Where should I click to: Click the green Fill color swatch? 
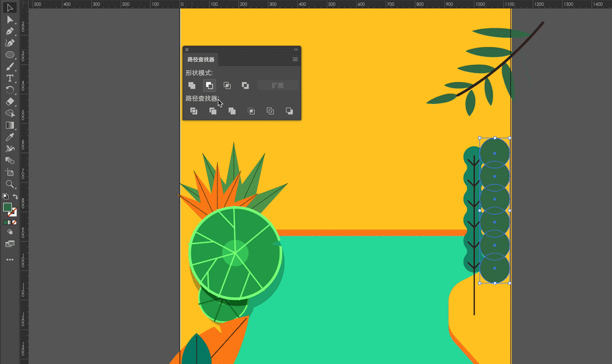(x=7, y=207)
